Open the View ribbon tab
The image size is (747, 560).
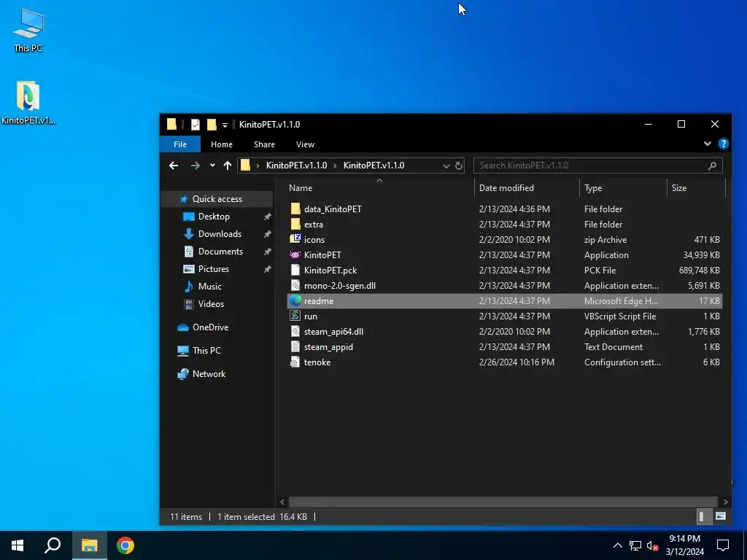305,144
